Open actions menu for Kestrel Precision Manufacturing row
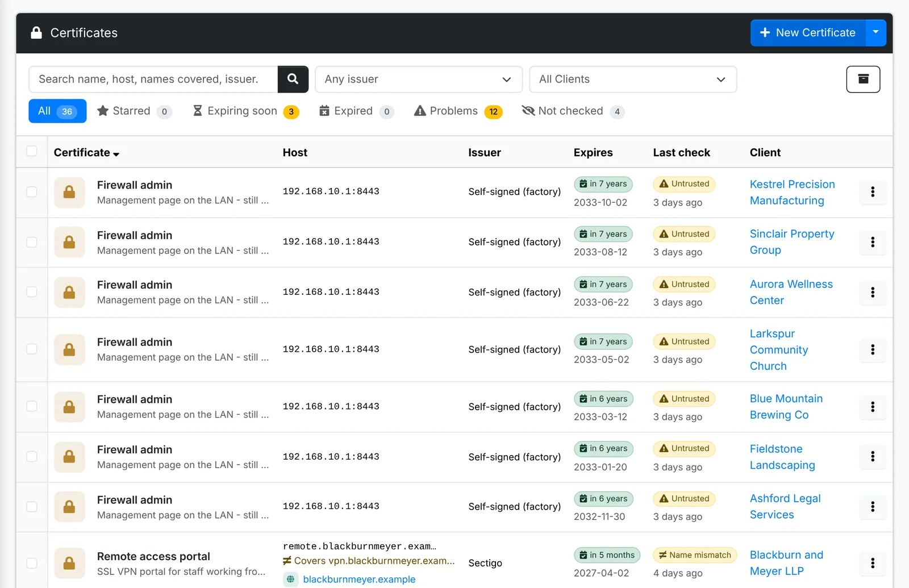909x588 pixels. (873, 192)
